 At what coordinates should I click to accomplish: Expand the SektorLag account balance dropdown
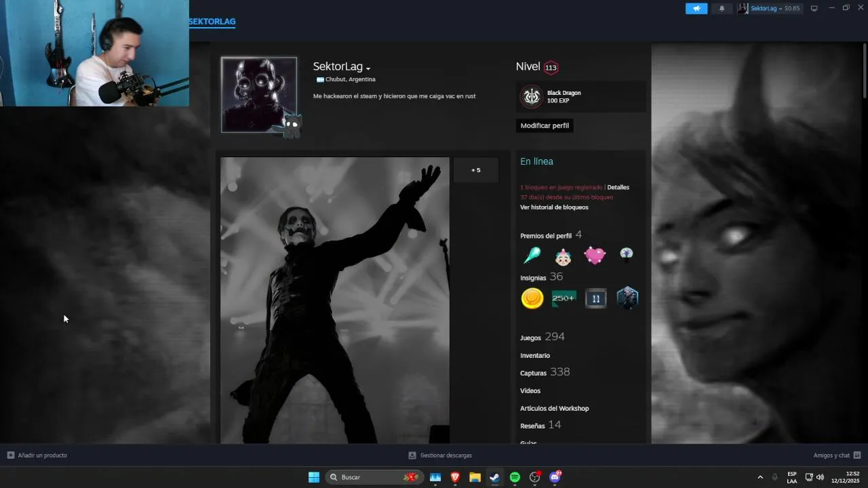tap(775, 8)
